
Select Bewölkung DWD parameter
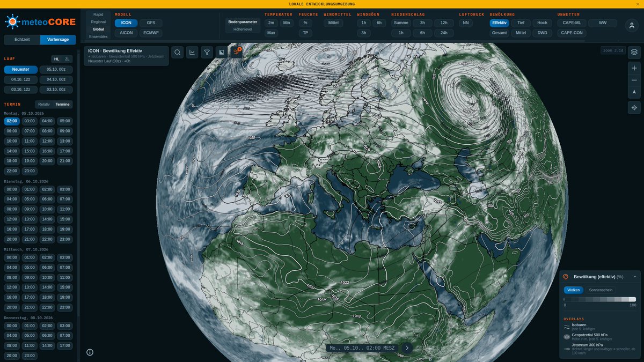543,33
